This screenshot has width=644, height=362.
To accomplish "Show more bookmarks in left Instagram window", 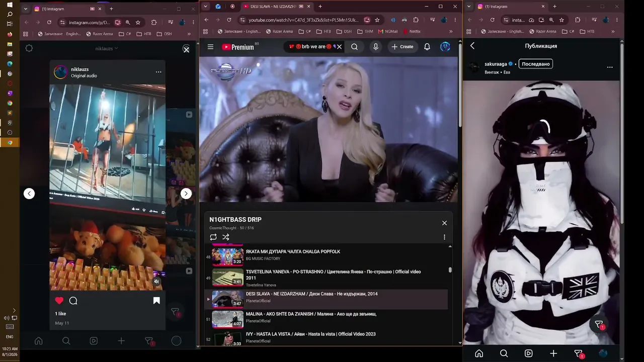I will coord(189,34).
